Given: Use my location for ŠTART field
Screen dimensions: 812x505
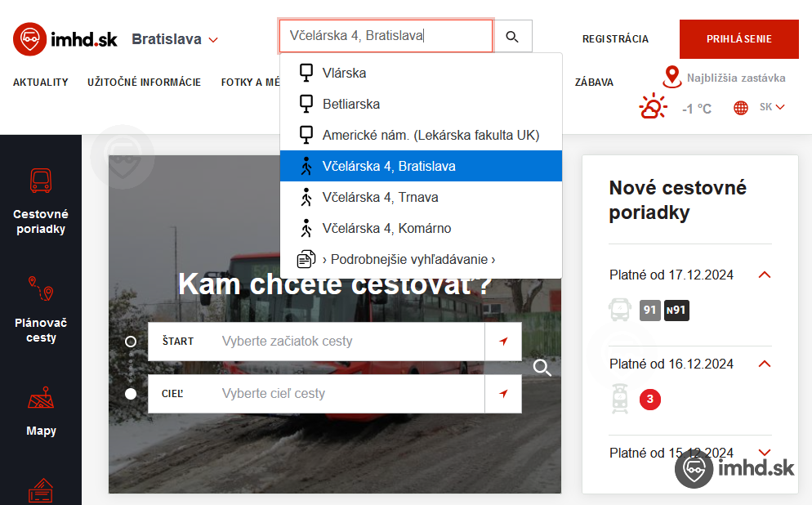Looking at the screenshot, I should coord(503,342).
